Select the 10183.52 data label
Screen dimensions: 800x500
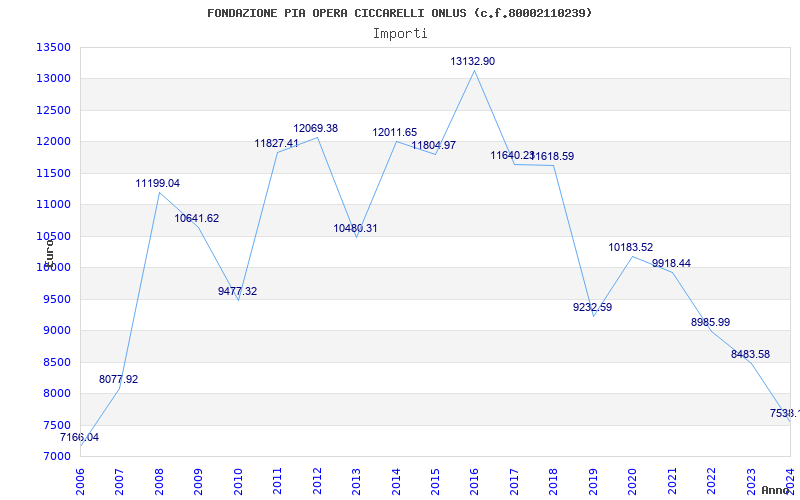click(631, 247)
